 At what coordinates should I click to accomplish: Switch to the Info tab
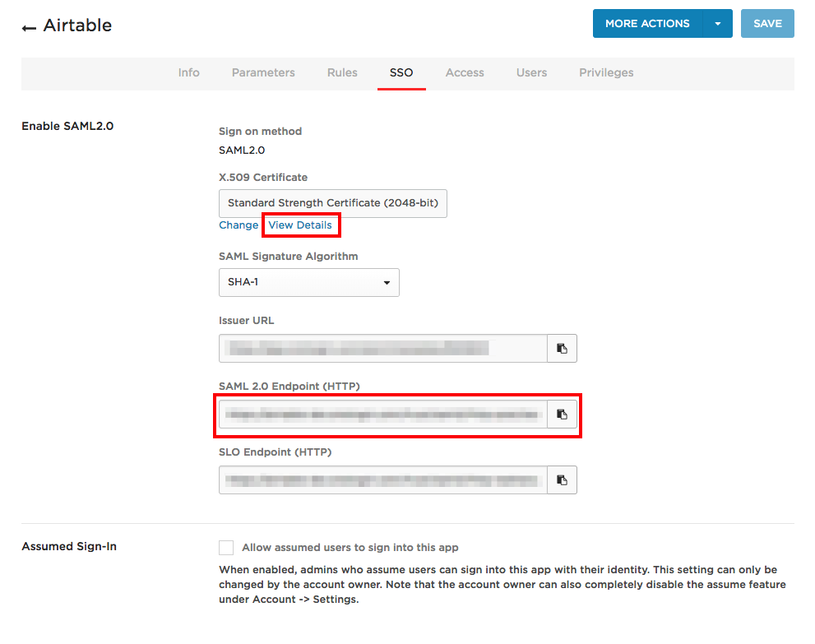(188, 72)
